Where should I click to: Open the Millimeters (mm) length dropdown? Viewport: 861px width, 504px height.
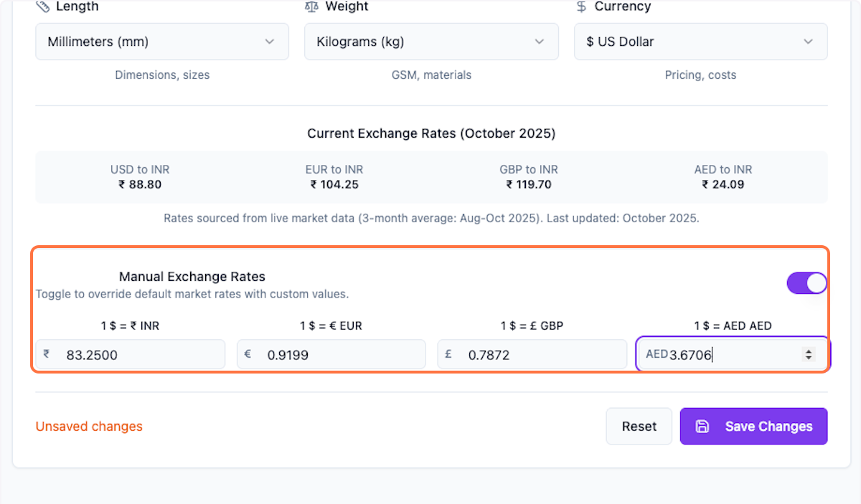point(161,42)
